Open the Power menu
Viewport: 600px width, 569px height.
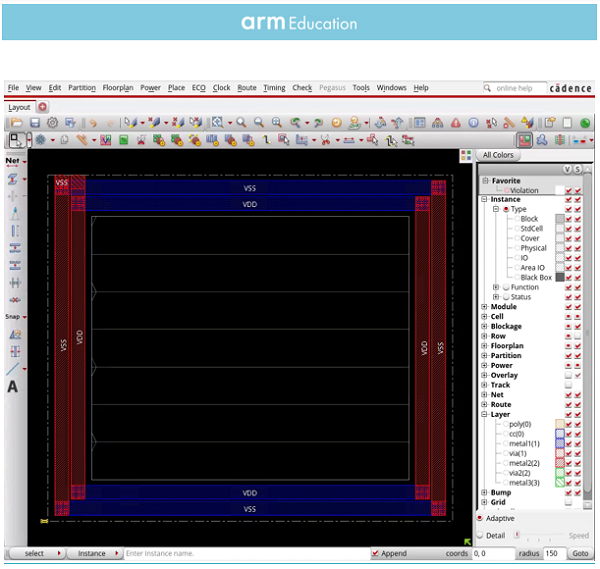[150, 88]
